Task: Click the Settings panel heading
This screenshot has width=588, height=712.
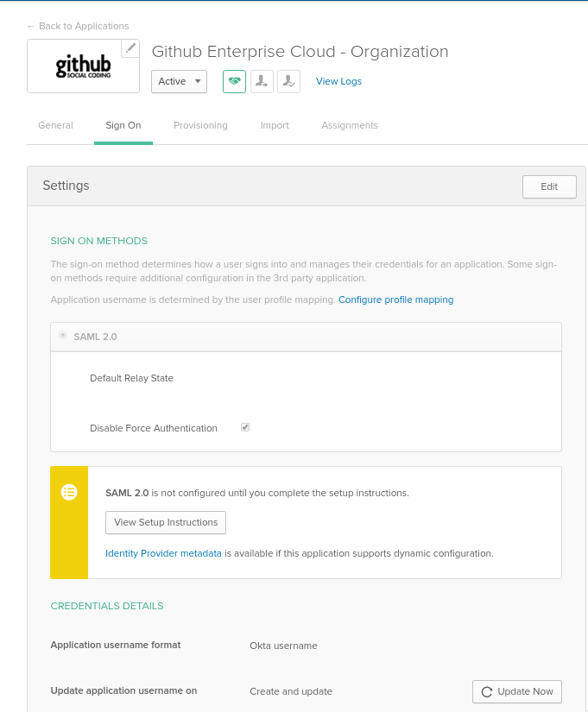Action: (x=66, y=186)
